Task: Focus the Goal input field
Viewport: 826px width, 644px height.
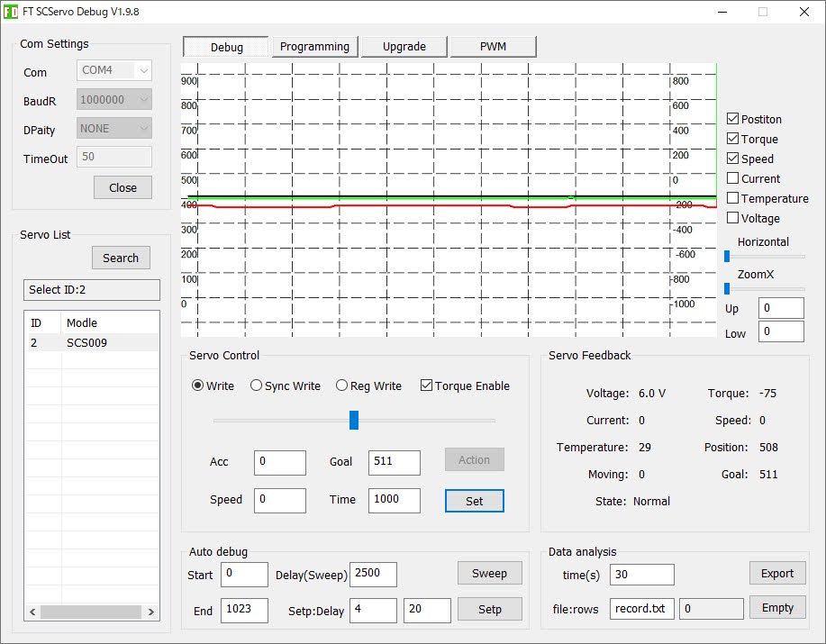Action: [x=394, y=462]
